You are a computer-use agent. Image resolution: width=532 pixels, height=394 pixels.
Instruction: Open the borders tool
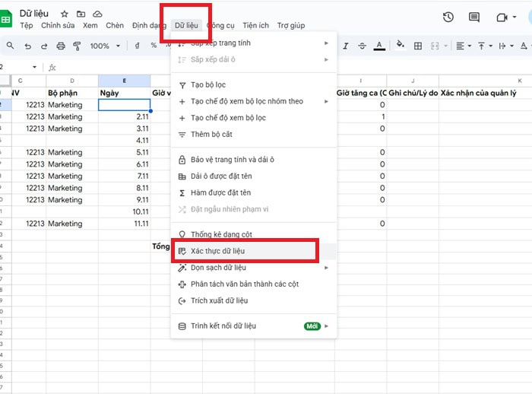click(418, 46)
